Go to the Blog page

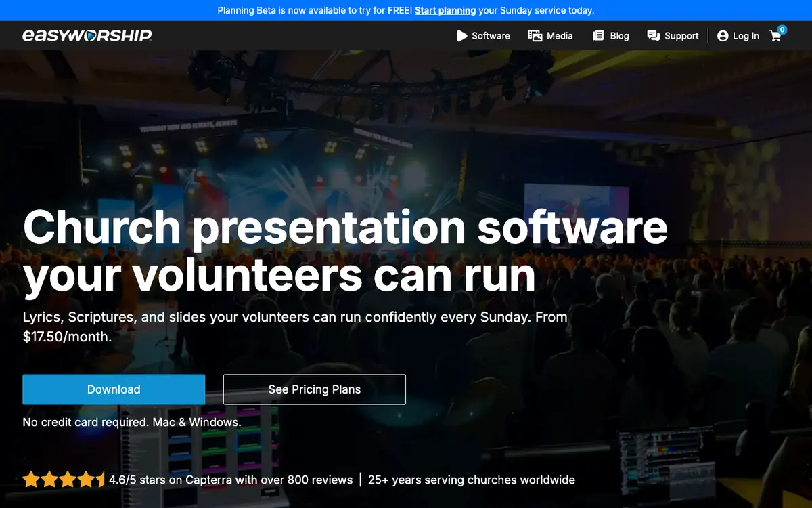click(611, 36)
